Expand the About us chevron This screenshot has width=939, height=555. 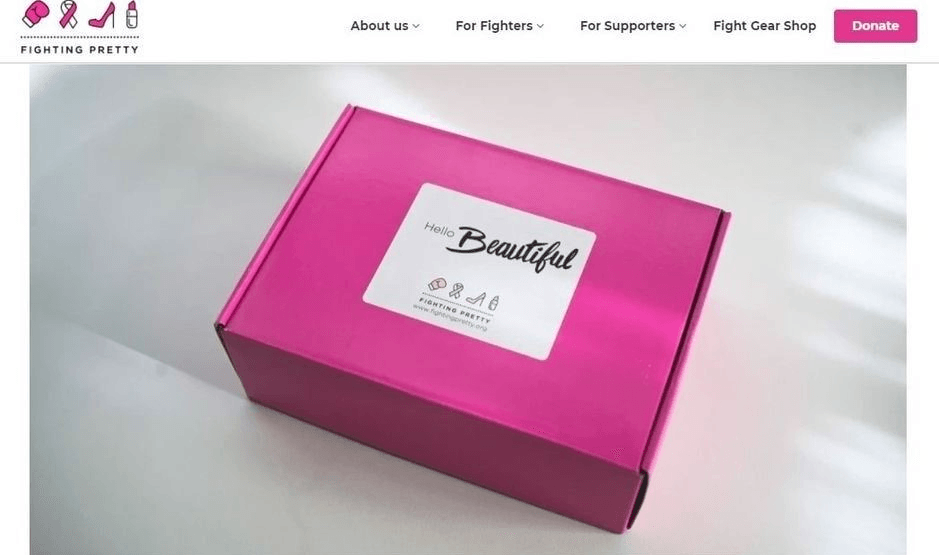coord(416,26)
